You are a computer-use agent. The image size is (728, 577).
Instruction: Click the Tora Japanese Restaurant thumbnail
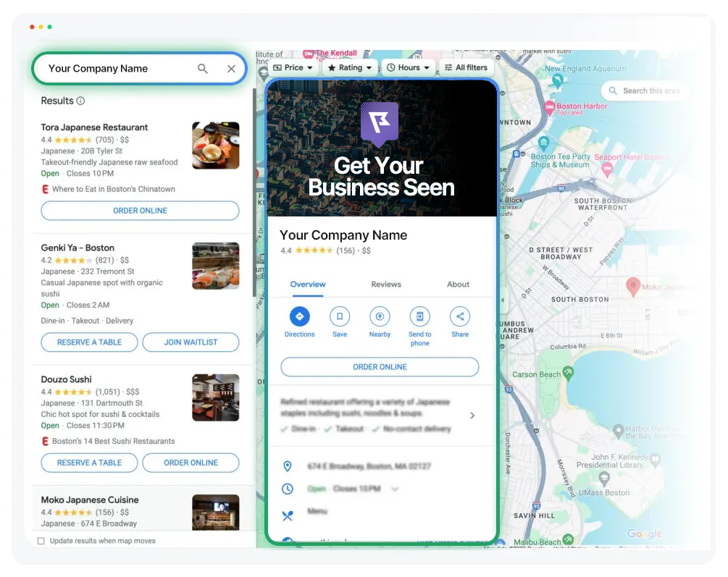click(x=215, y=146)
